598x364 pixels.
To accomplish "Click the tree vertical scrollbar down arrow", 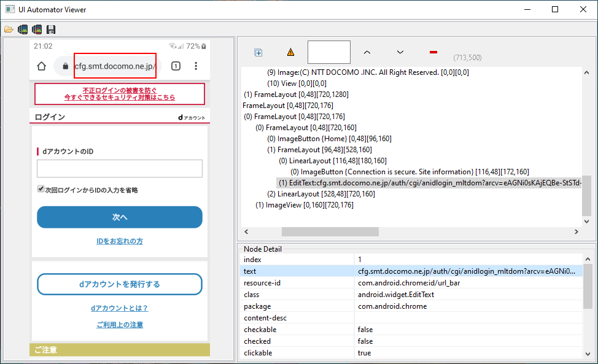I will [586, 222].
